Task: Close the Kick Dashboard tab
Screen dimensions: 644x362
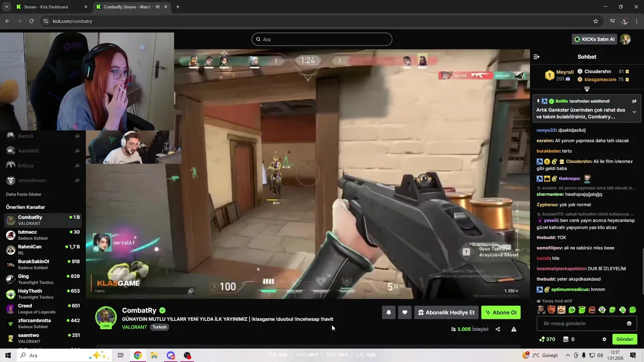Action: click(86, 7)
